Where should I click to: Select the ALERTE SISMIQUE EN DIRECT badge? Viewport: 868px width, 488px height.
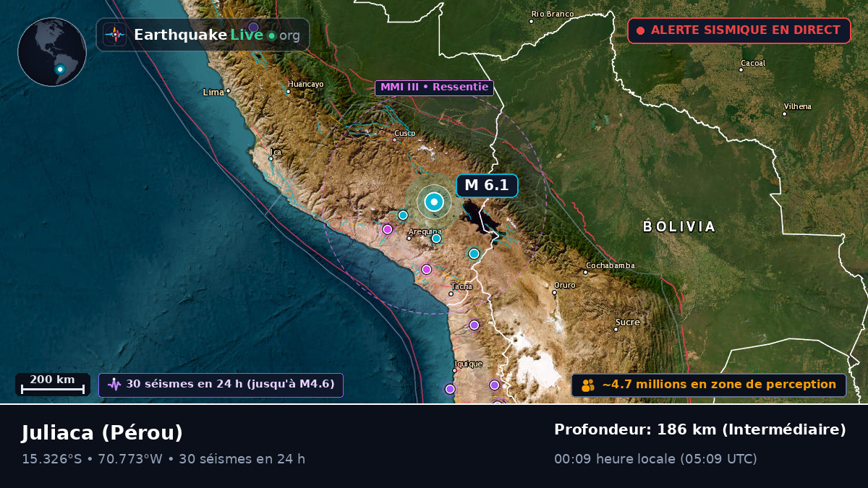click(739, 30)
